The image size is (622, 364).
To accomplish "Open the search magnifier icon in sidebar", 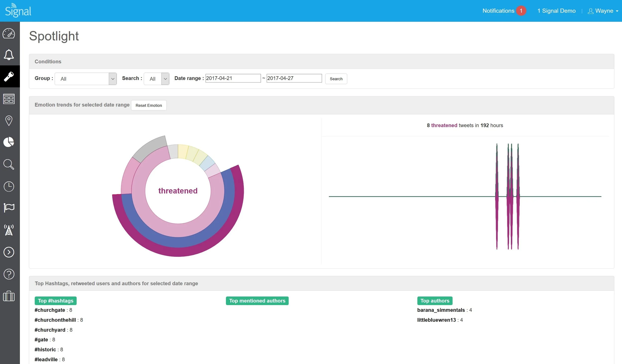I will [9, 164].
